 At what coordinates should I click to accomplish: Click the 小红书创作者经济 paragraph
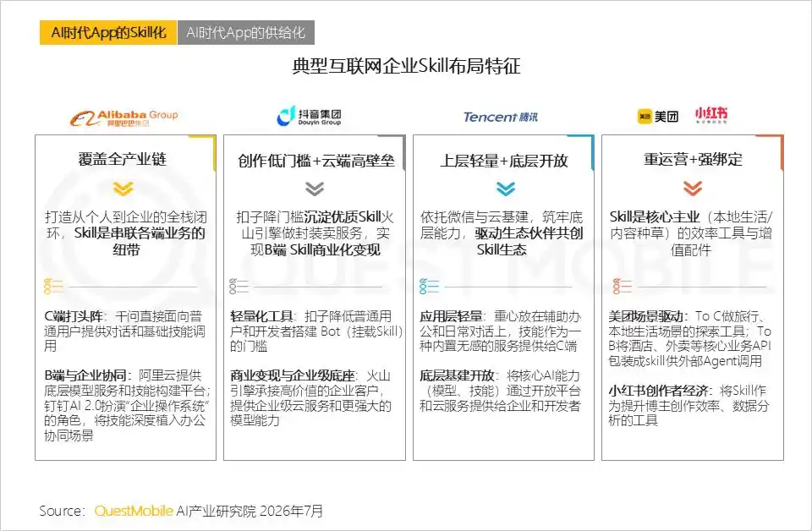(x=689, y=405)
